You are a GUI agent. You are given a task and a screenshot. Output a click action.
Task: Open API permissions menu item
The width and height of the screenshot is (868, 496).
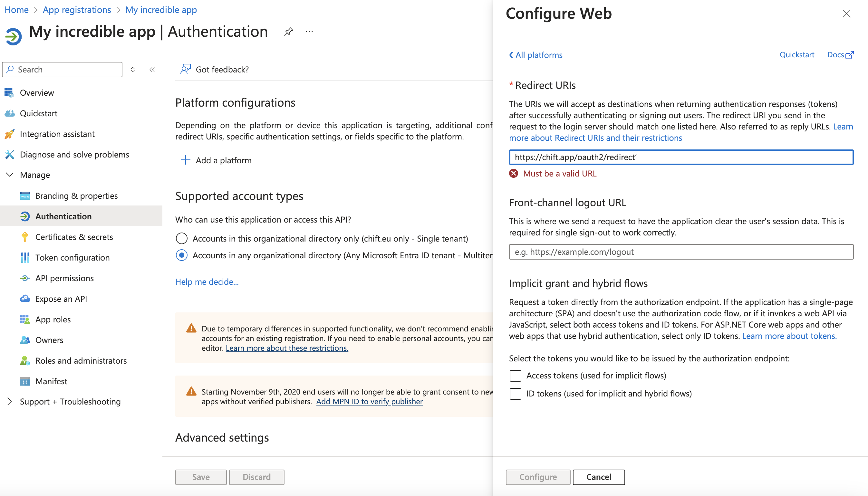(64, 278)
